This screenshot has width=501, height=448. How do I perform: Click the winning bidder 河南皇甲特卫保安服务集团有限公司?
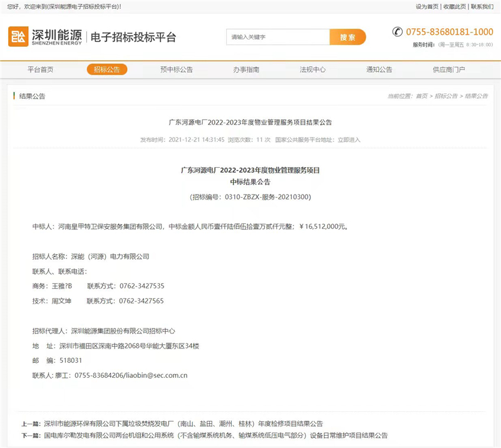[110, 227]
